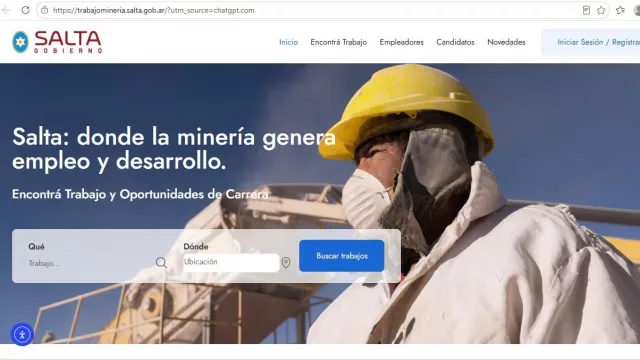Click the browser back arrow
640x360 pixels.
coord(6,10)
